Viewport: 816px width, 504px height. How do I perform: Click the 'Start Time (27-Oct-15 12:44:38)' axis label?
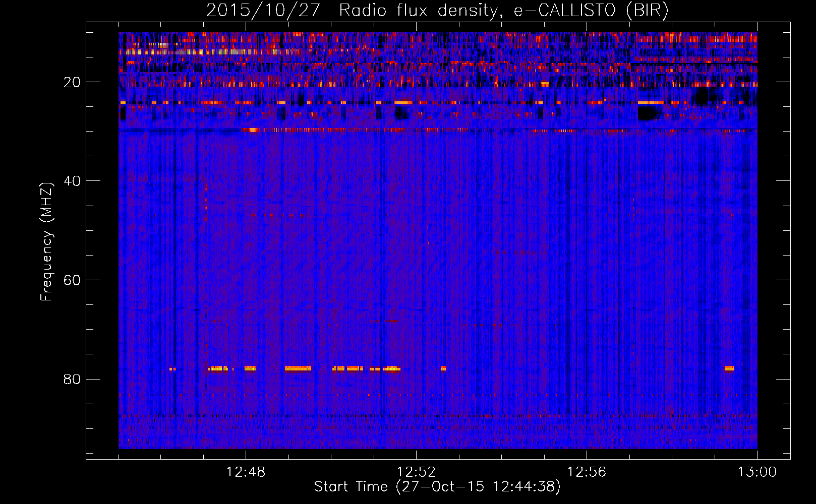click(x=437, y=487)
